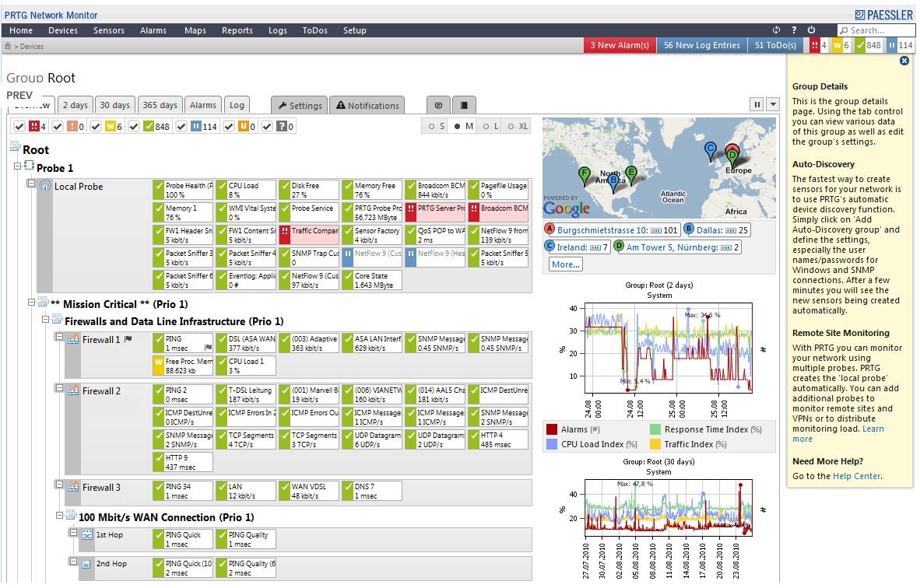Open help using the question mark icon
The width and height of the screenshot is (920, 588).
793,30
